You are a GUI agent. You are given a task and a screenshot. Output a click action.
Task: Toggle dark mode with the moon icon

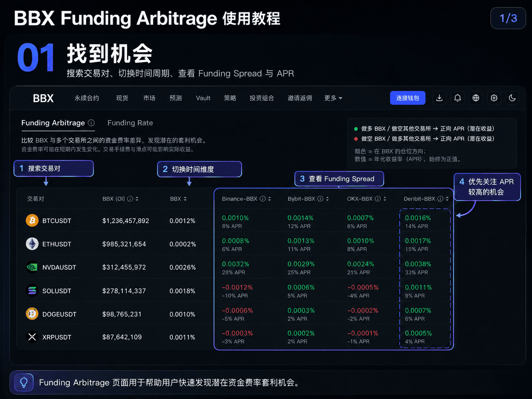(512, 98)
